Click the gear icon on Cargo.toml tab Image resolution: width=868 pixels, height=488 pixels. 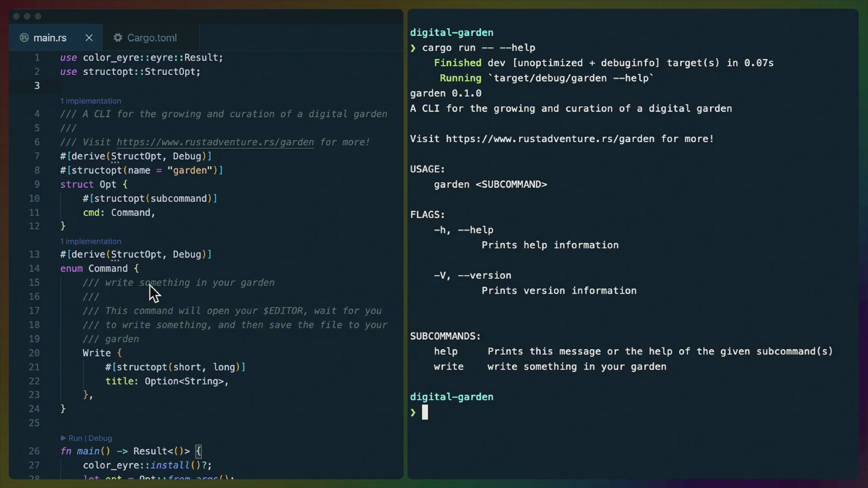118,38
